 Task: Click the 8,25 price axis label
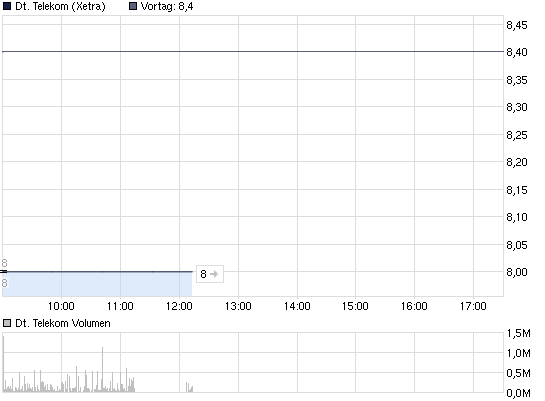[516, 135]
